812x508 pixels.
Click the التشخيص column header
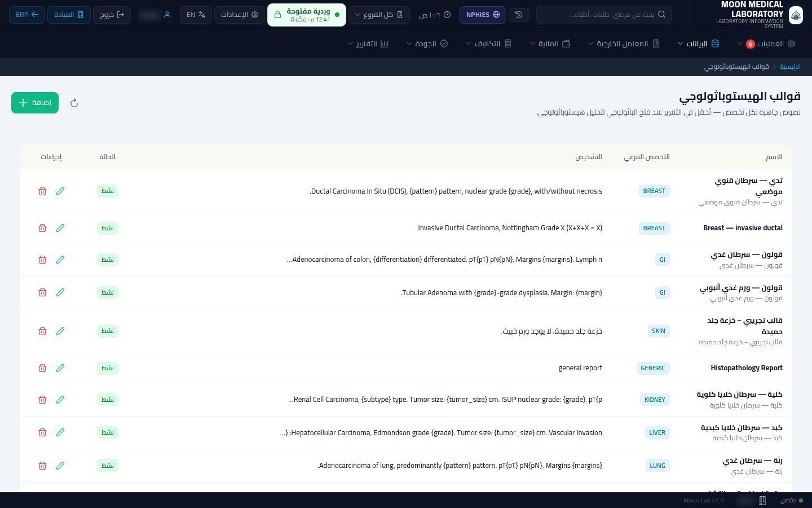[589, 157]
